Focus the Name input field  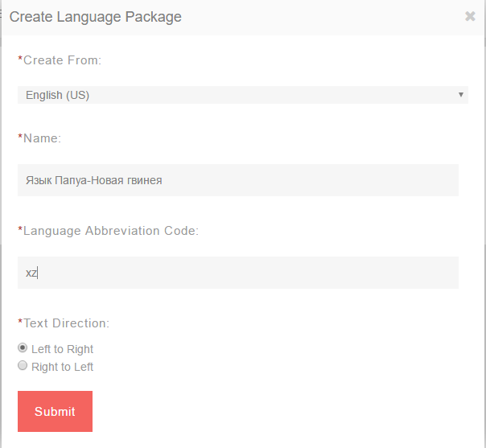point(237,180)
